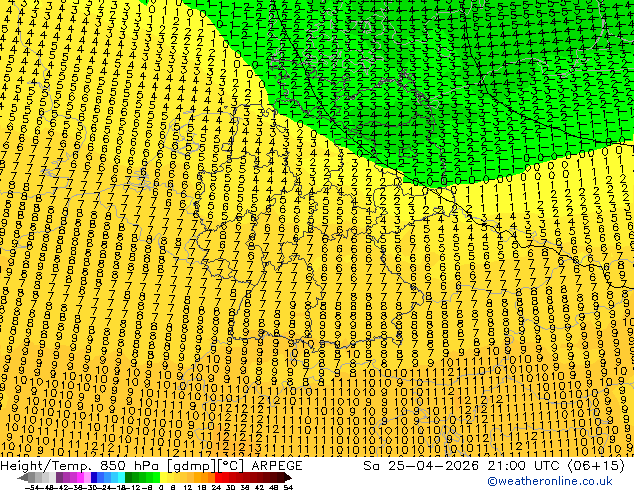Pick the cyan swatch in the legend
The image size is (634, 490).
tap(121, 478)
